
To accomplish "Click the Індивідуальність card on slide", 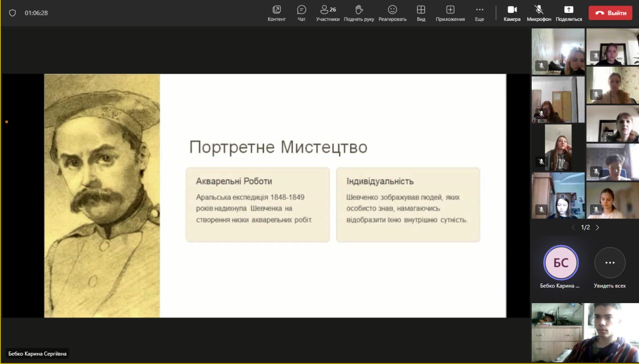I will click(x=408, y=205).
